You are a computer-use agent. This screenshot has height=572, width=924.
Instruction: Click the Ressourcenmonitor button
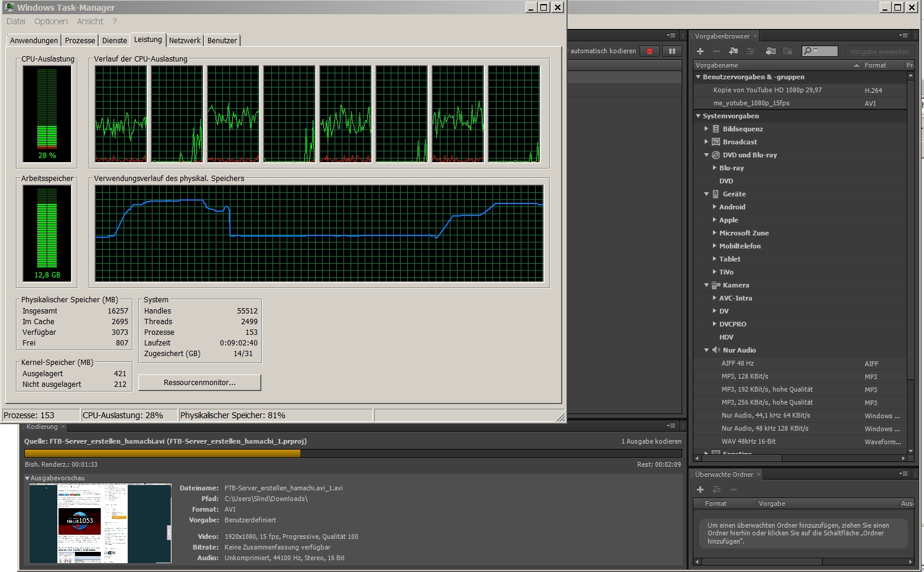(x=199, y=383)
